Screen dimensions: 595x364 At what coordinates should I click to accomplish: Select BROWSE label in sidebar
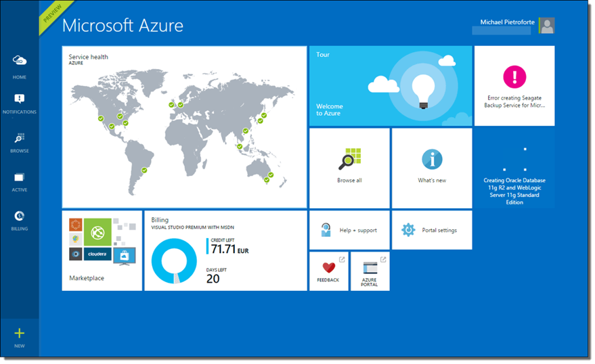click(x=20, y=151)
